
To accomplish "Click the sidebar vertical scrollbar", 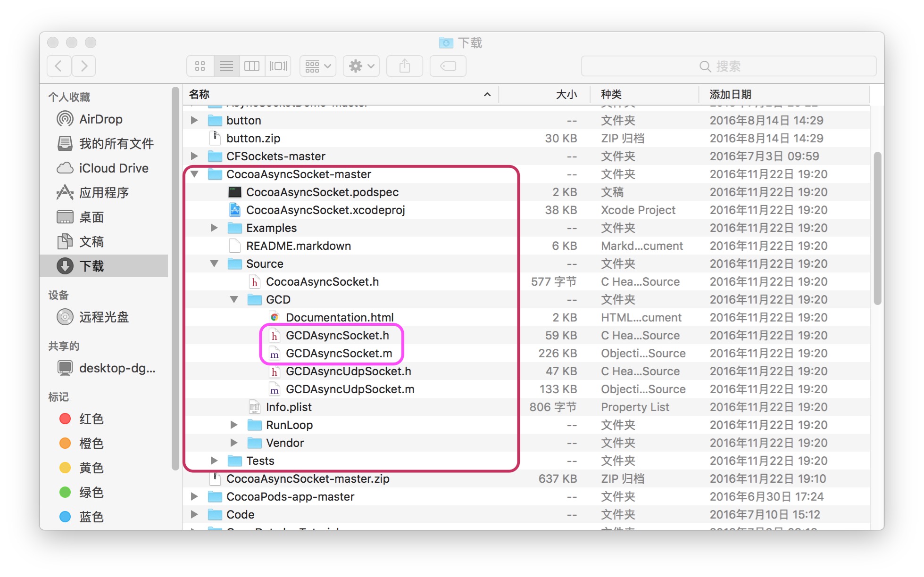I will click(x=175, y=278).
